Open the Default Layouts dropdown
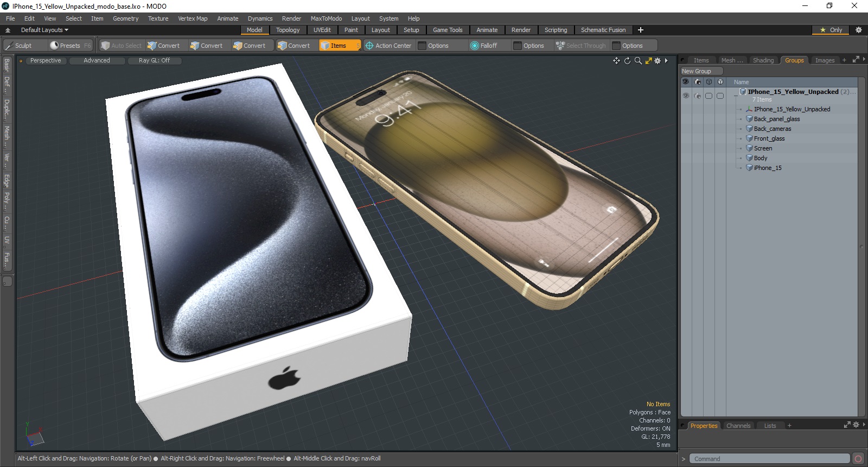The width and height of the screenshot is (868, 467). [x=44, y=30]
